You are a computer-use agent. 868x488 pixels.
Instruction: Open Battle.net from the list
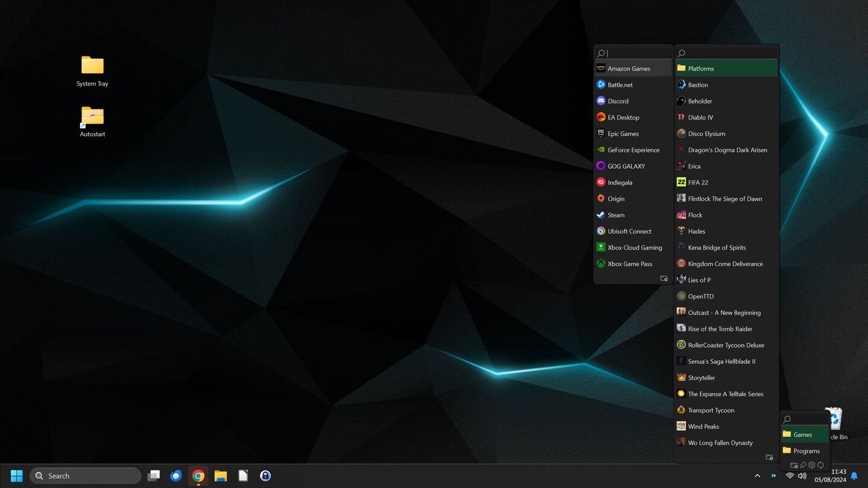point(619,84)
